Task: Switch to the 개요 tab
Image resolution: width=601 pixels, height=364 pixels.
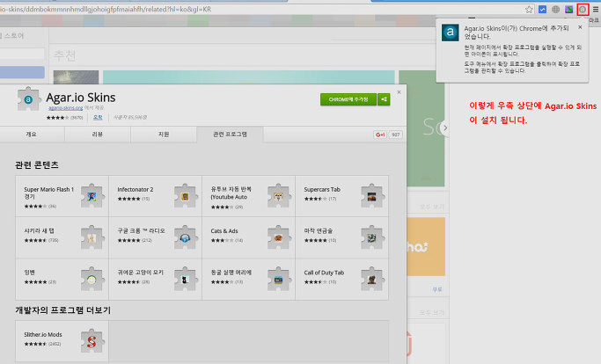Action: coord(32,135)
